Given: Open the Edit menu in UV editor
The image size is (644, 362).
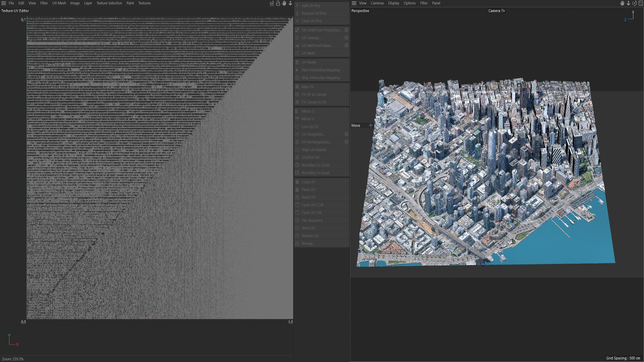Looking at the screenshot, I should pyautogui.click(x=21, y=3).
